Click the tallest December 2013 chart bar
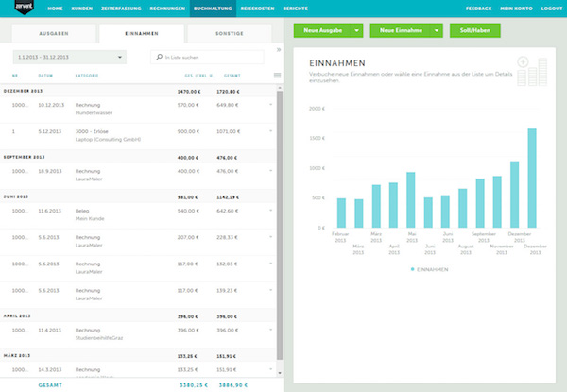567x392 pixels. click(532, 179)
